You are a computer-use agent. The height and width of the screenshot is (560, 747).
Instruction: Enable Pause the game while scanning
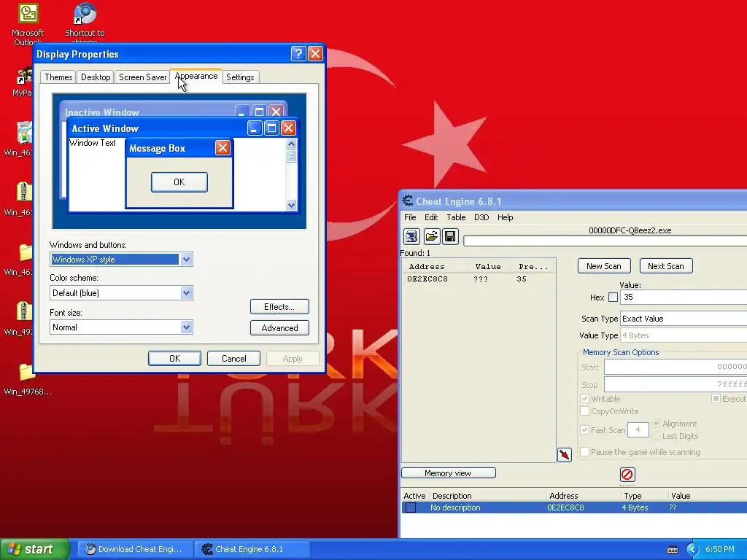[584, 452]
